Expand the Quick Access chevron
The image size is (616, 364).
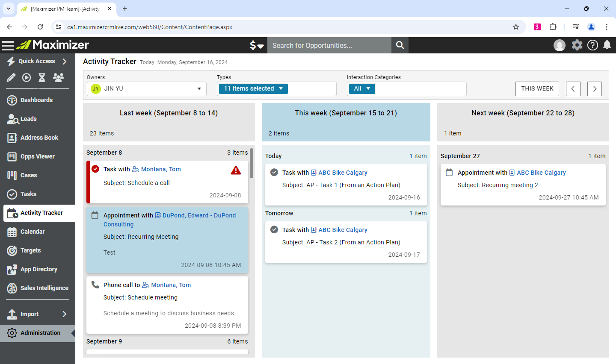pos(65,62)
